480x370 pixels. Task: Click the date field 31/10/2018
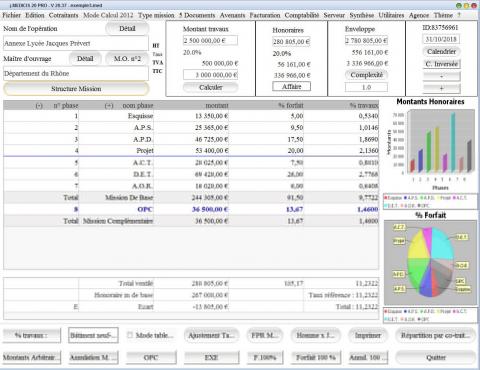(441, 39)
